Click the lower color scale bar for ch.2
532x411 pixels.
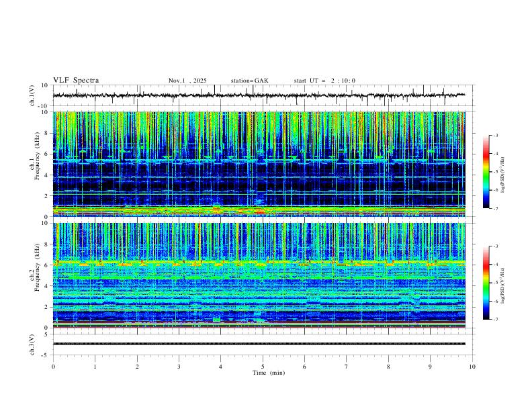pyautogui.click(x=486, y=283)
